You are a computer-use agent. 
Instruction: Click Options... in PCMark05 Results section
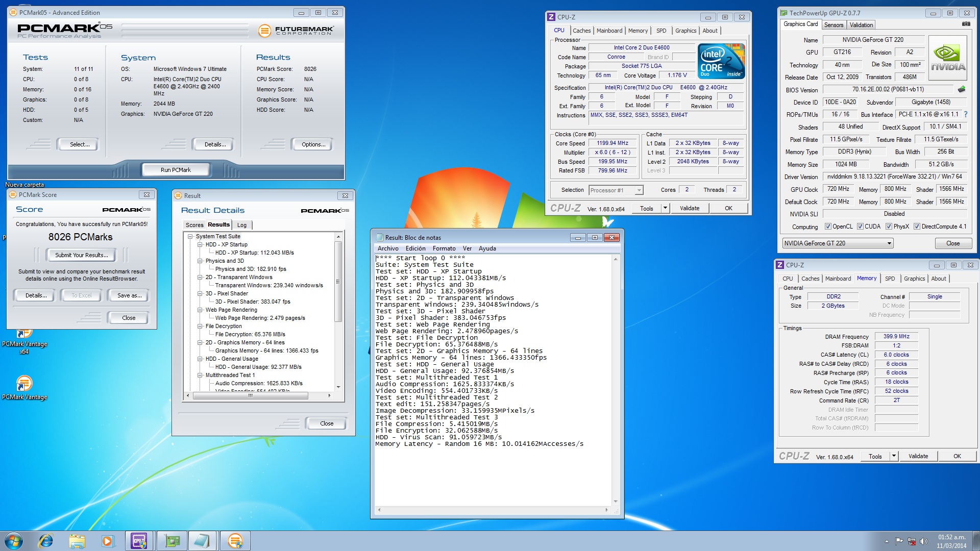tap(313, 144)
